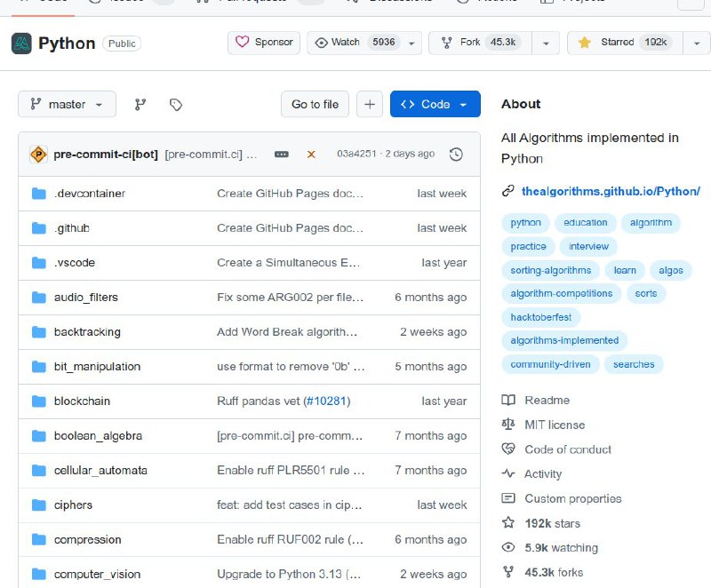This screenshot has width=711, height=588.
Task: Expand the Fork options dropdown arrow
Action: (546, 43)
